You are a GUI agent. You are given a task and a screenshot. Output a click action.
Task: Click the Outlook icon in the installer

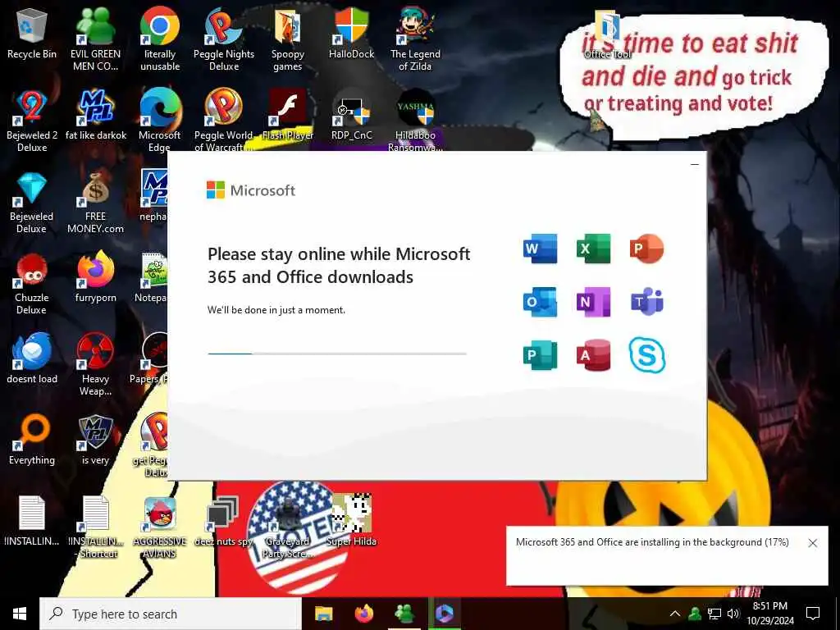(540, 302)
